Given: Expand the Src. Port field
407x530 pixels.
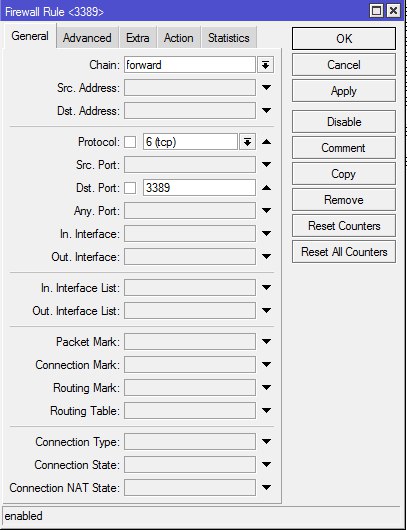Looking at the screenshot, I should coord(266,165).
